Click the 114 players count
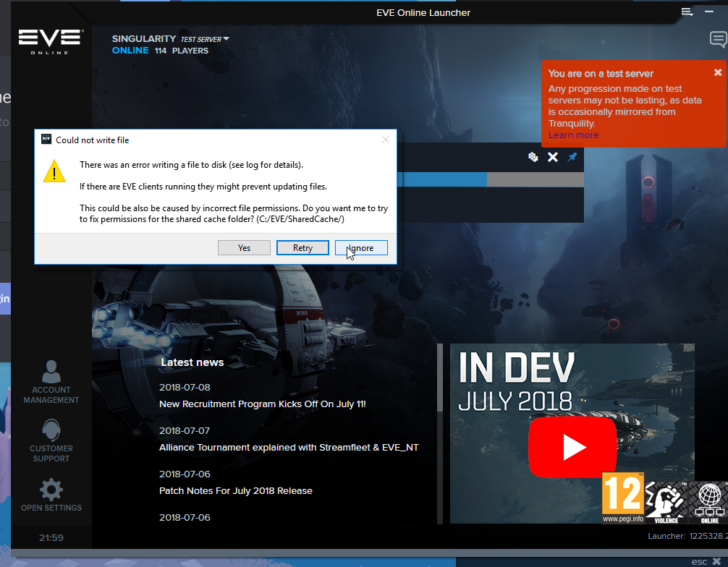This screenshot has width=728, height=567. coord(161,51)
